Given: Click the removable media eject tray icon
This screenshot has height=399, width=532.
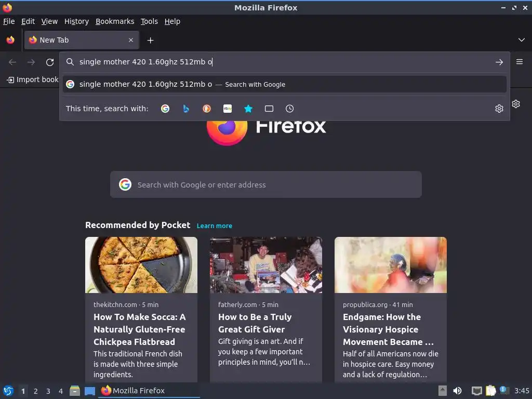Looking at the screenshot, I should click(x=443, y=391).
